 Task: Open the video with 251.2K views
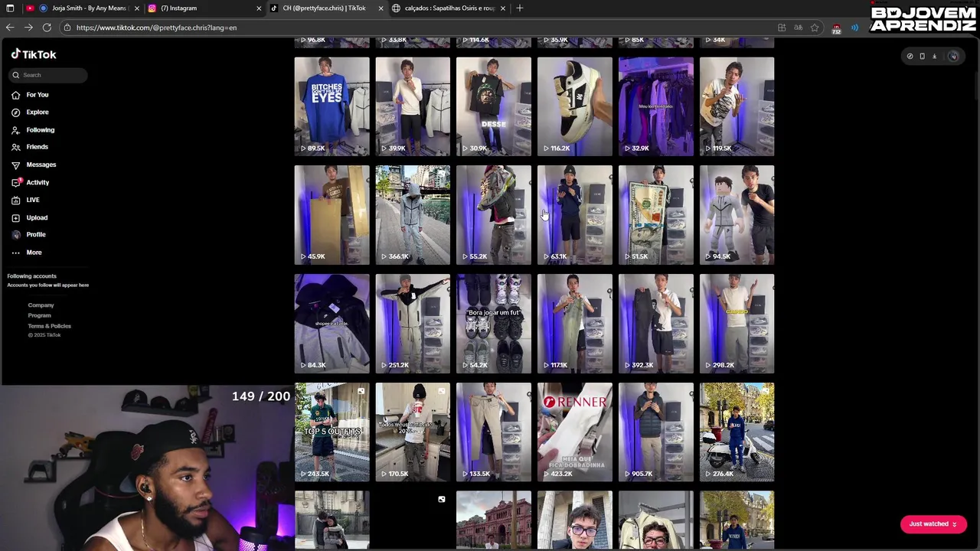(413, 324)
